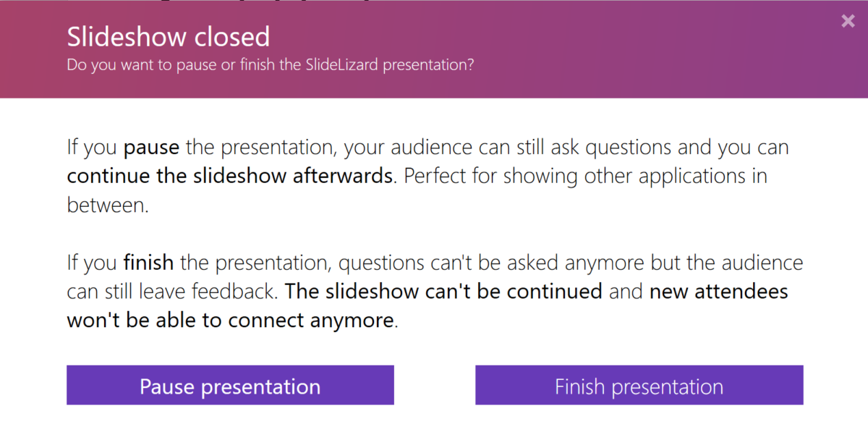Click the bold word finish in the second paragraph
This screenshot has height=445, width=868.
point(148,263)
